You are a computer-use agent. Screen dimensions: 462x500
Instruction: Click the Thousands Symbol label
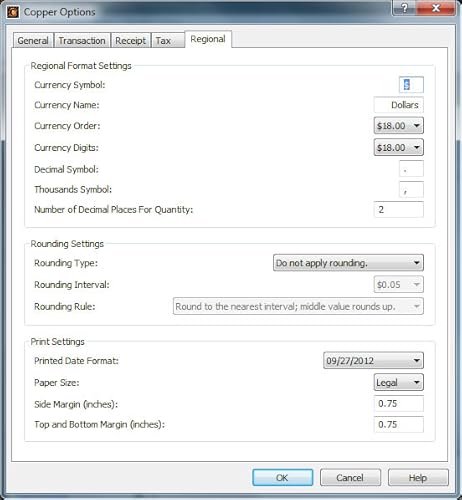[x=73, y=189]
